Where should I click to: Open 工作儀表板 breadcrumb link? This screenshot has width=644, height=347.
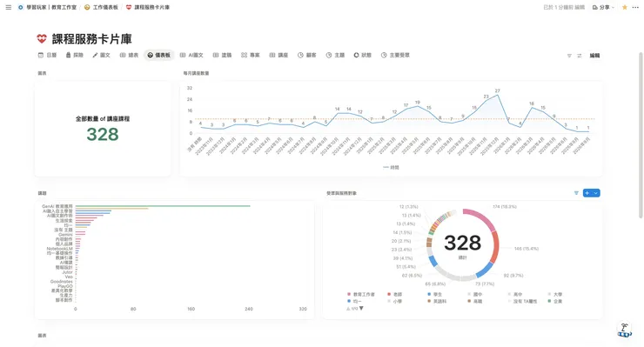[101, 7]
